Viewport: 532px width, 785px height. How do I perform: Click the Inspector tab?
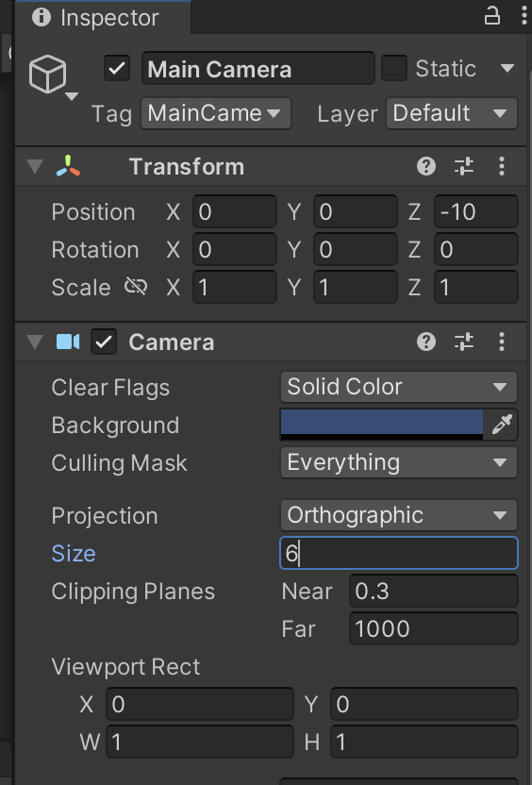[103, 18]
